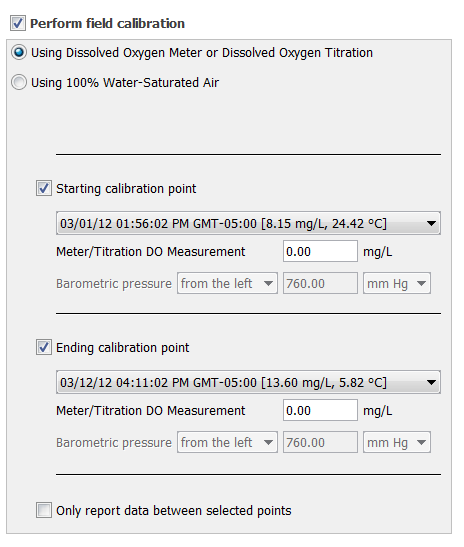This screenshot has height=547, width=464.
Task: Click ending Meter/Titration DO Measurement field
Action: click(320, 410)
